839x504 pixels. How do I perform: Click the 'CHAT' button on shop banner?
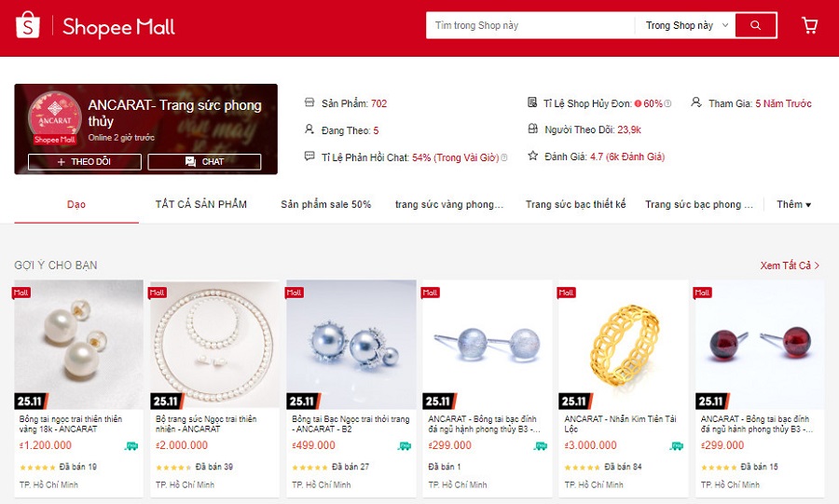pos(204,161)
